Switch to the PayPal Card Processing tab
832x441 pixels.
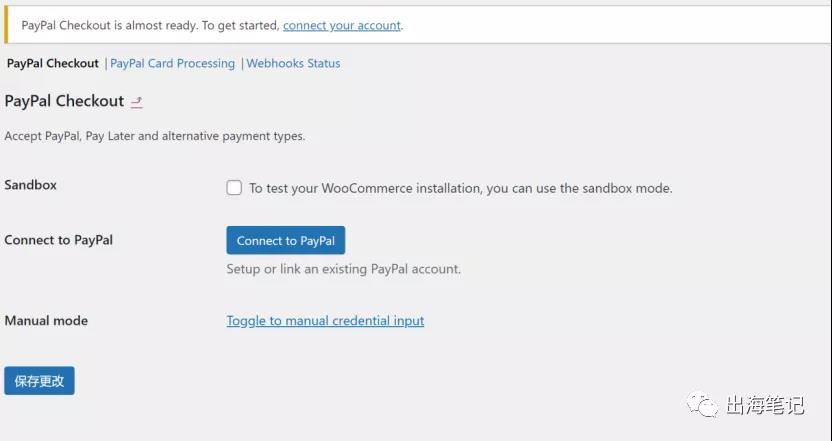point(172,63)
